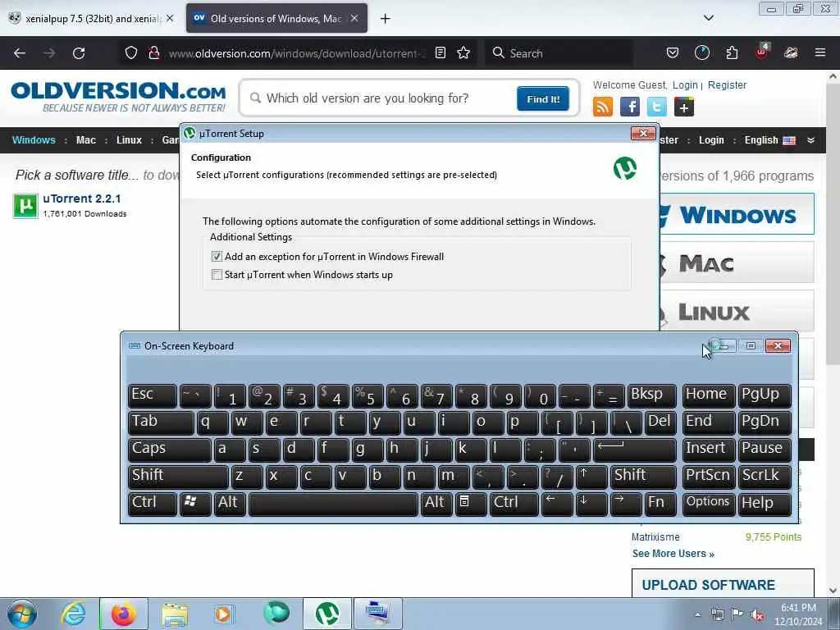Image resolution: width=840 pixels, height=630 pixels.
Task: Toggle the Caps key on keyboard
Action: click(x=170, y=449)
